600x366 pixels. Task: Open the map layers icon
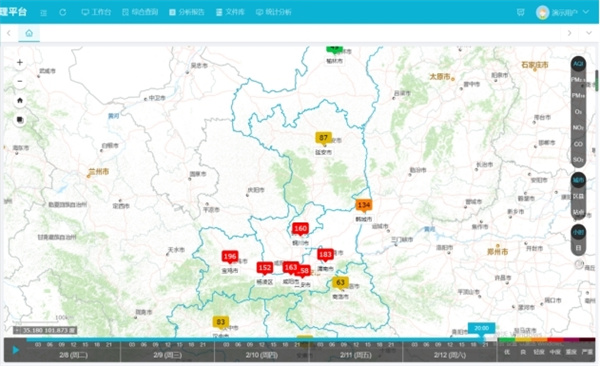click(20, 120)
